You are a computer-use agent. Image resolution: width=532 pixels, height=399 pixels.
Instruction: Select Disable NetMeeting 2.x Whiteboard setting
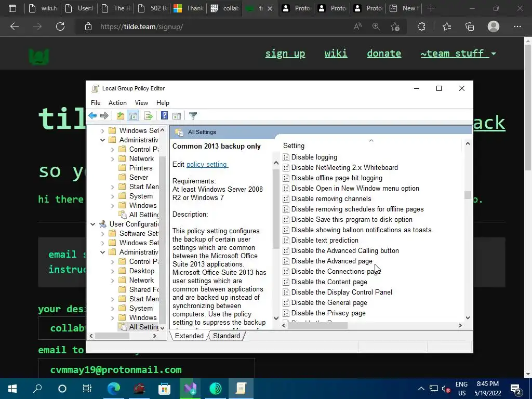click(344, 168)
